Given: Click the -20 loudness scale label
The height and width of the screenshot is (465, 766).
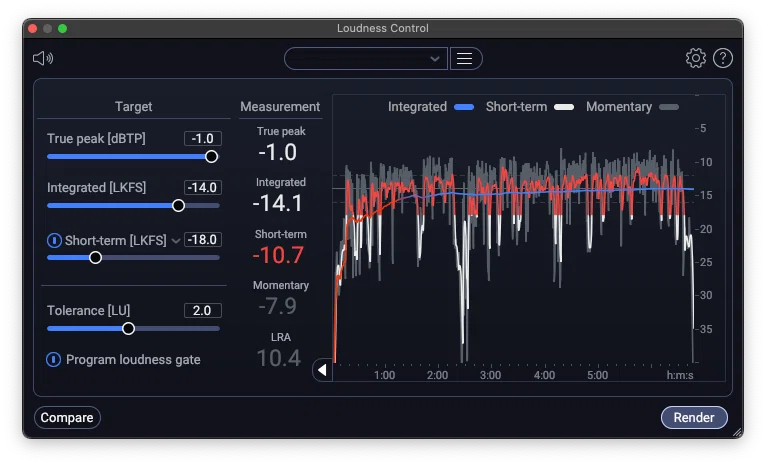Looking at the screenshot, I should click(x=703, y=229).
